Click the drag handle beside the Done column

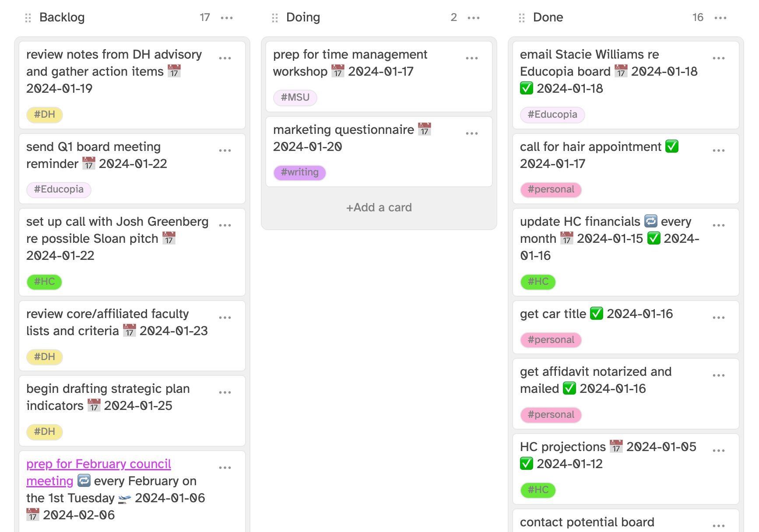pos(521,17)
